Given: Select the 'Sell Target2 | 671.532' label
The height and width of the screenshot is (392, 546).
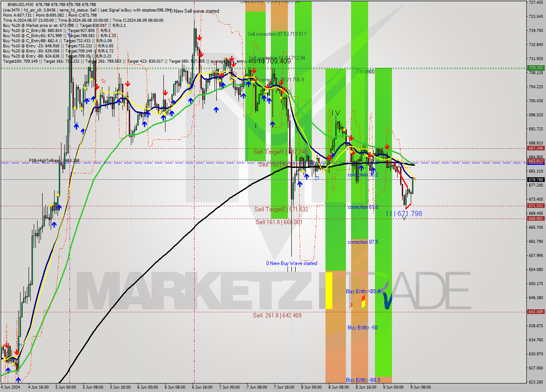Looking at the screenshot, I should tap(281, 209).
